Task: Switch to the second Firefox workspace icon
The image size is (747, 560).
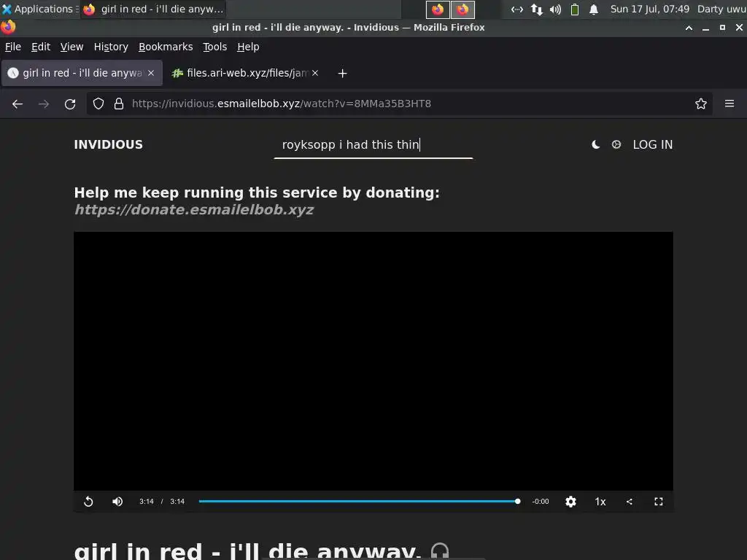Action: pos(462,9)
